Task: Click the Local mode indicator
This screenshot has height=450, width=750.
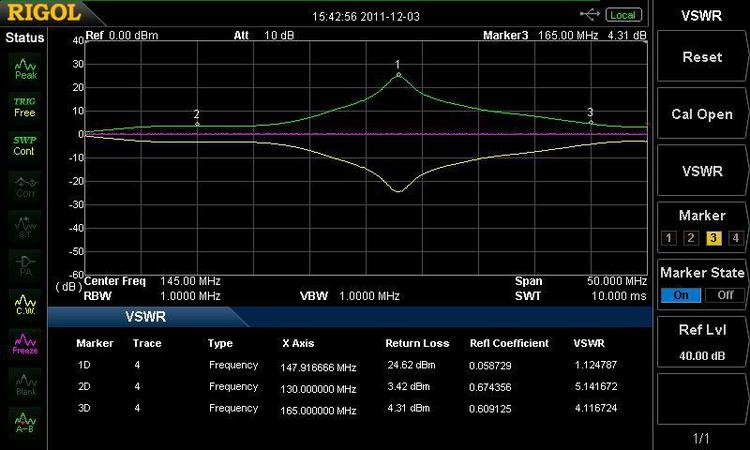Action: point(623,15)
